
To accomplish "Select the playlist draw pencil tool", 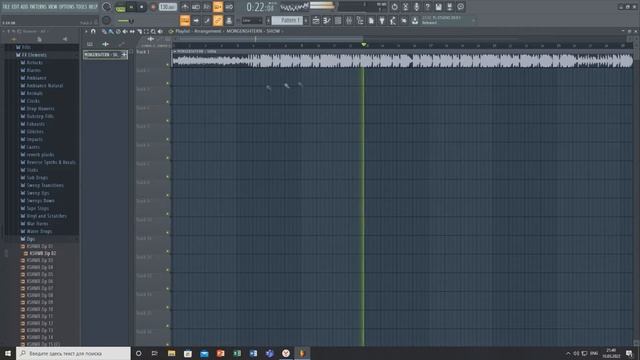I will [104, 31].
